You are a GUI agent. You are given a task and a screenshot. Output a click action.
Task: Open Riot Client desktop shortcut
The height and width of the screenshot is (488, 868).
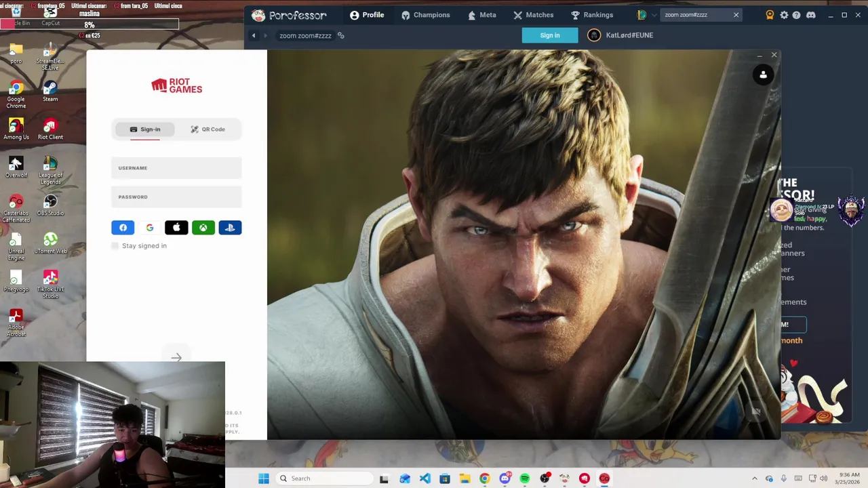(50, 129)
